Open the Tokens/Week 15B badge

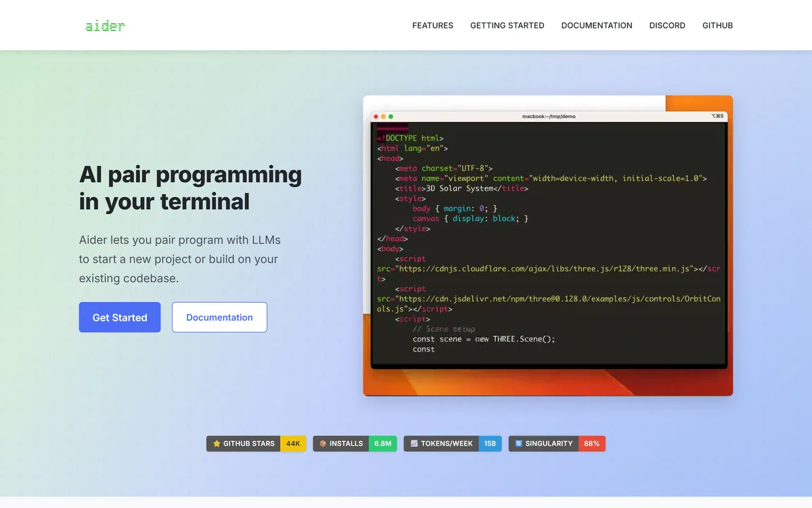click(x=453, y=444)
